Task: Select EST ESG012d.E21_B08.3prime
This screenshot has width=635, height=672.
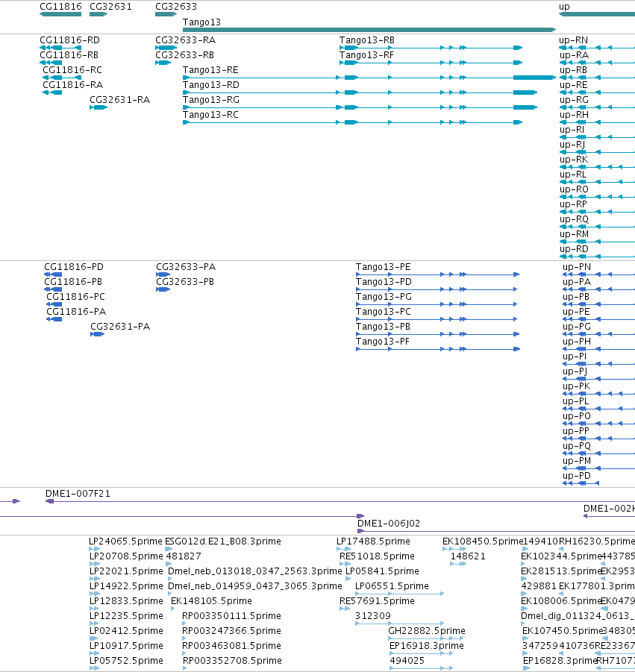Action: [x=223, y=541]
